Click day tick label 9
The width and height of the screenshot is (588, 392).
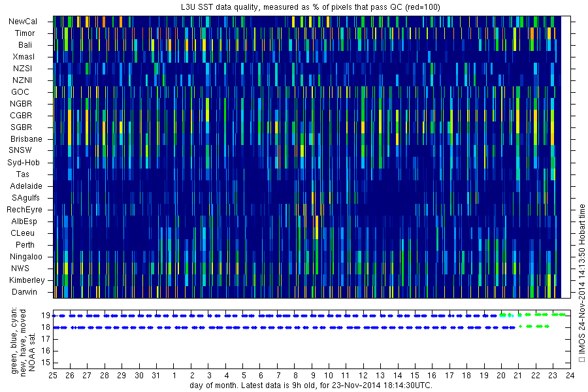coord(313,376)
